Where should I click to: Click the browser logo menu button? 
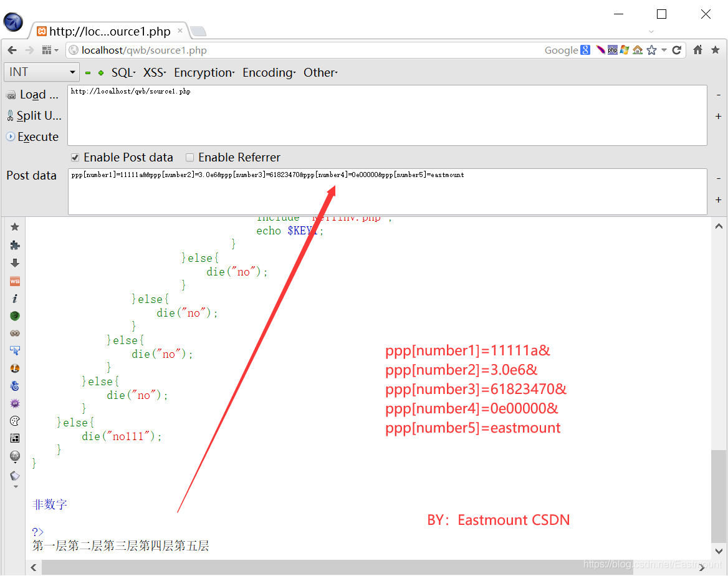click(13, 22)
